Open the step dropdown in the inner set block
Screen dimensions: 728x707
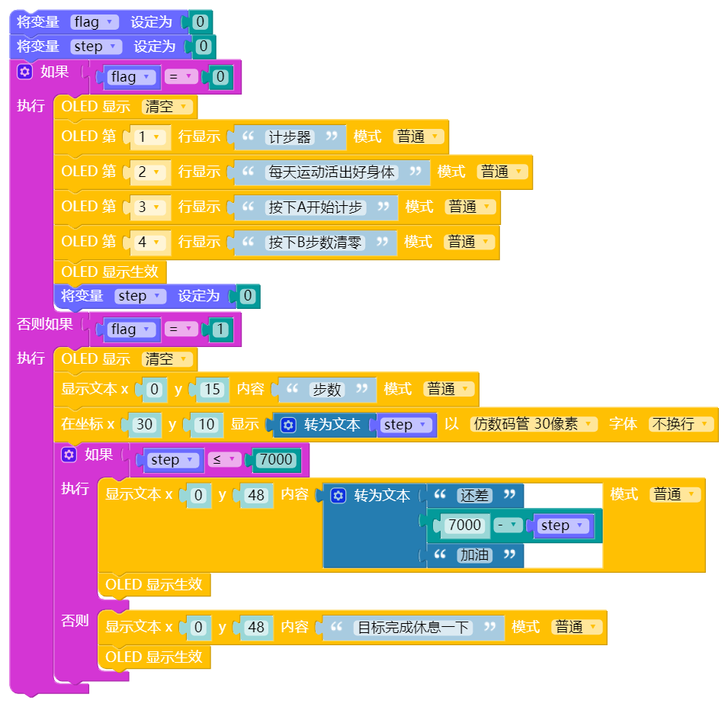pos(140,296)
